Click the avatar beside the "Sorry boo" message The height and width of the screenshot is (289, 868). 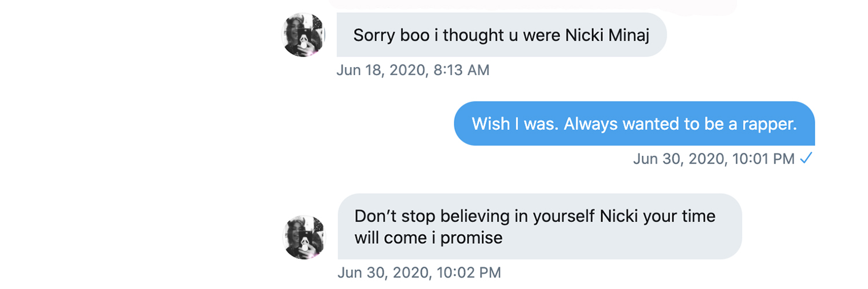point(303,35)
